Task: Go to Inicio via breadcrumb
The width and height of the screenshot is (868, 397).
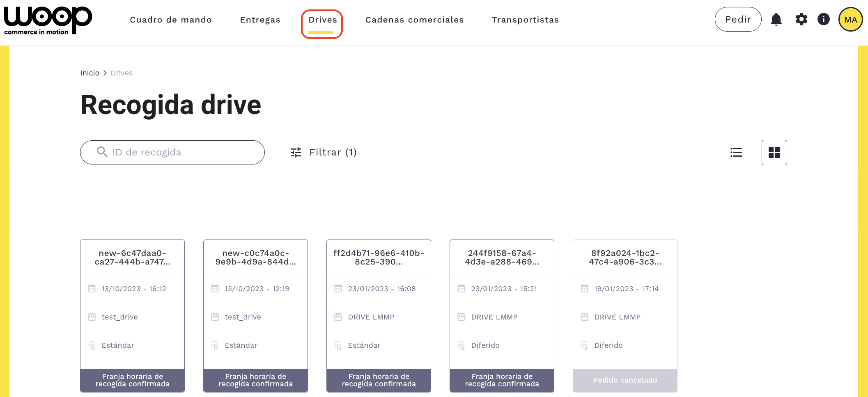Action: coord(90,73)
